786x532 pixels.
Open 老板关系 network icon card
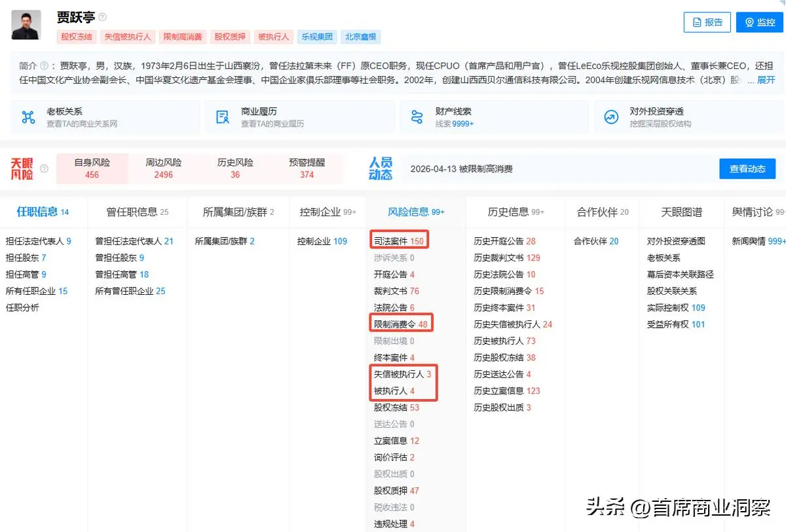[105, 117]
